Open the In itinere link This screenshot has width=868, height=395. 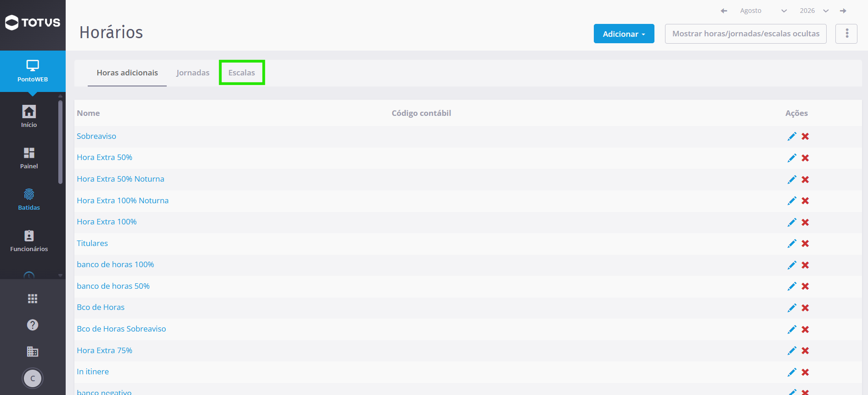tap(93, 372)
